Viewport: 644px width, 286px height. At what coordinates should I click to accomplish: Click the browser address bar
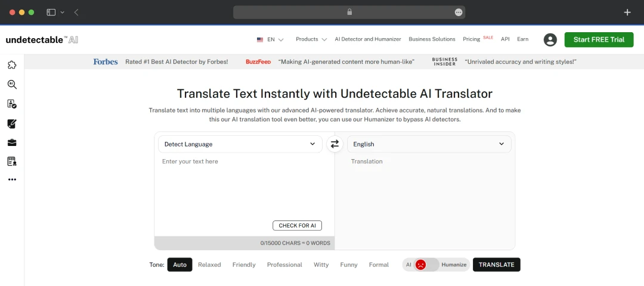click(349, 13)
